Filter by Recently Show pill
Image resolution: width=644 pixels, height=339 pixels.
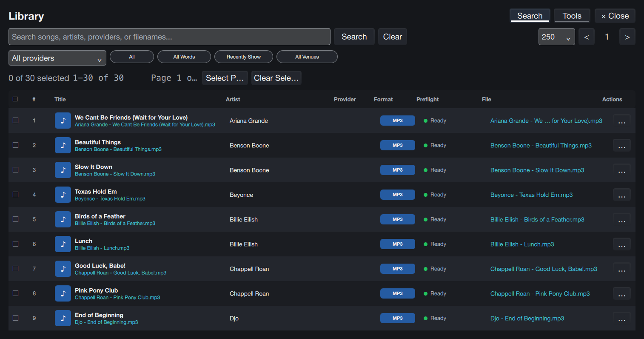(244, 57)
